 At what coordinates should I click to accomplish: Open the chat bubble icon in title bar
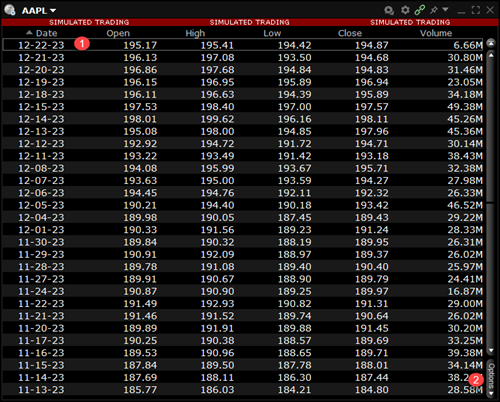(389, 10)
